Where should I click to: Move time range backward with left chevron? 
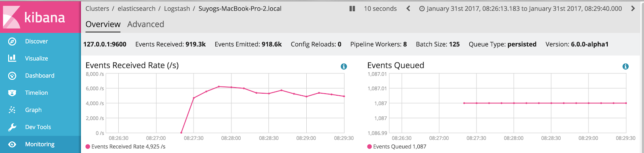(408, 8)
